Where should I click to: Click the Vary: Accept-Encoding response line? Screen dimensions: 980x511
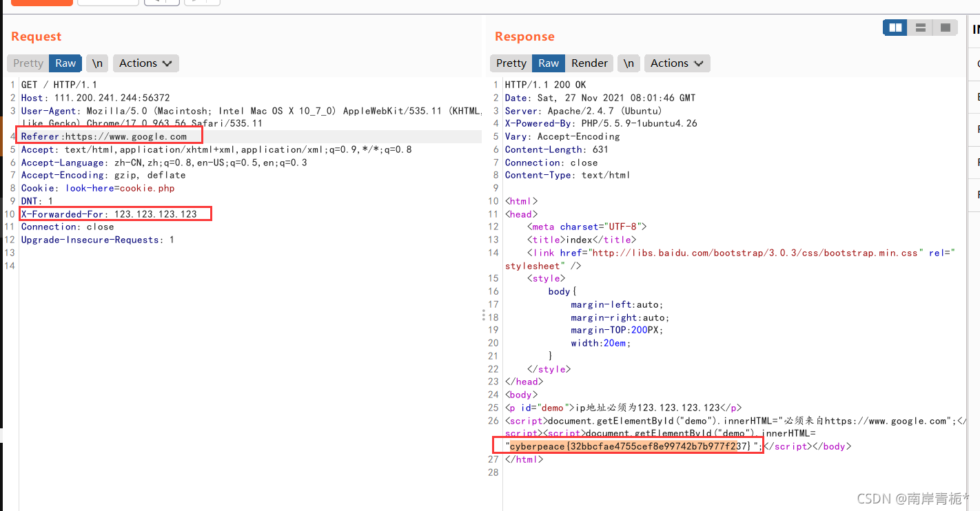click(562, 136)
